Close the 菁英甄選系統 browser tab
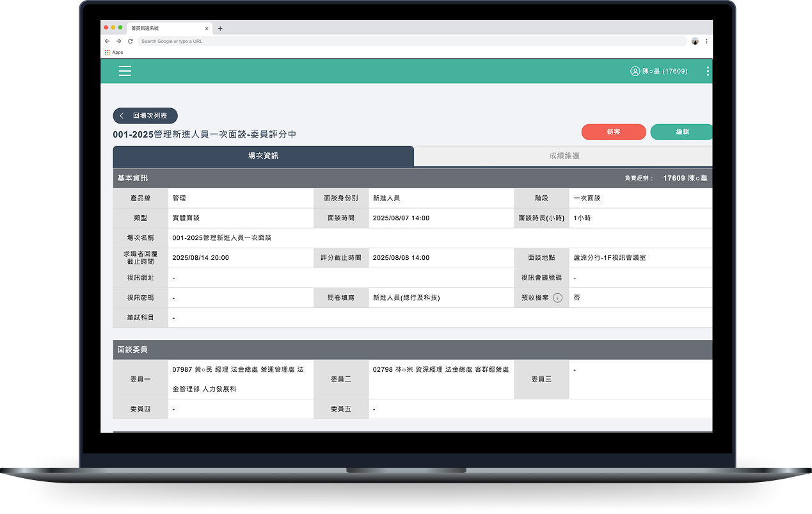812x514 pixels. pyautogui.click(x=207, y=28)
